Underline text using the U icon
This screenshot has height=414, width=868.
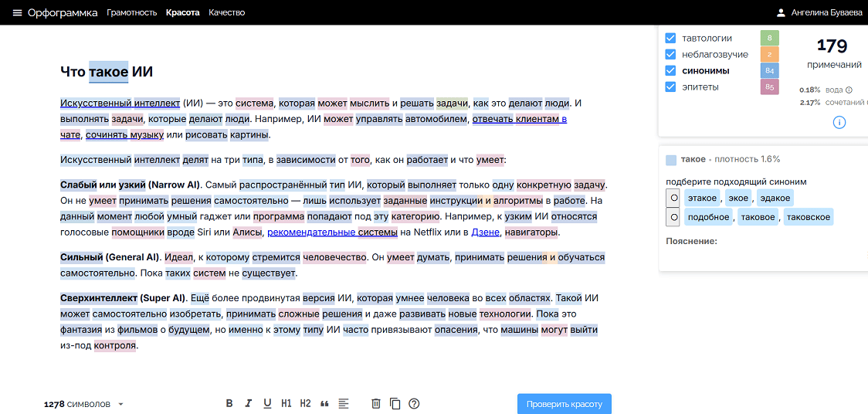(x=267, y=403)
